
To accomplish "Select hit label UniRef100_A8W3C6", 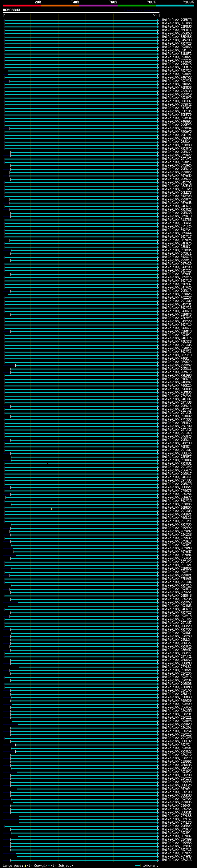I will coord(177,342).
